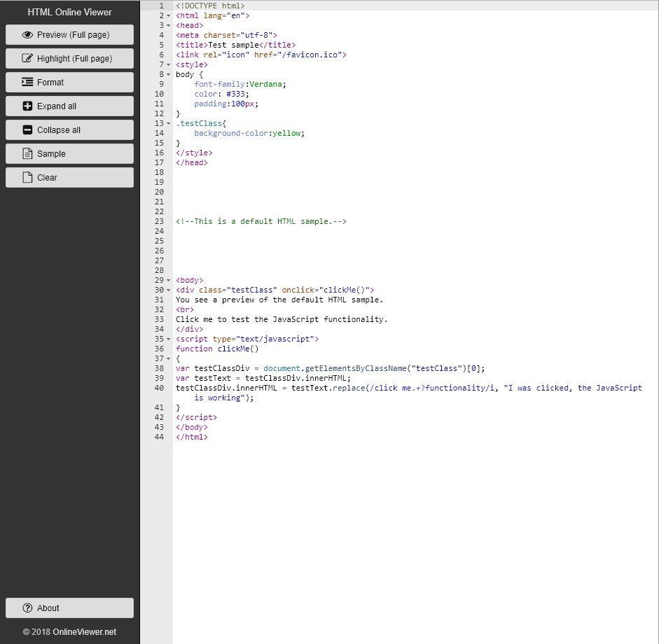Click the question mark icon on About
The image size is (659, 644).
pos(27,608)
